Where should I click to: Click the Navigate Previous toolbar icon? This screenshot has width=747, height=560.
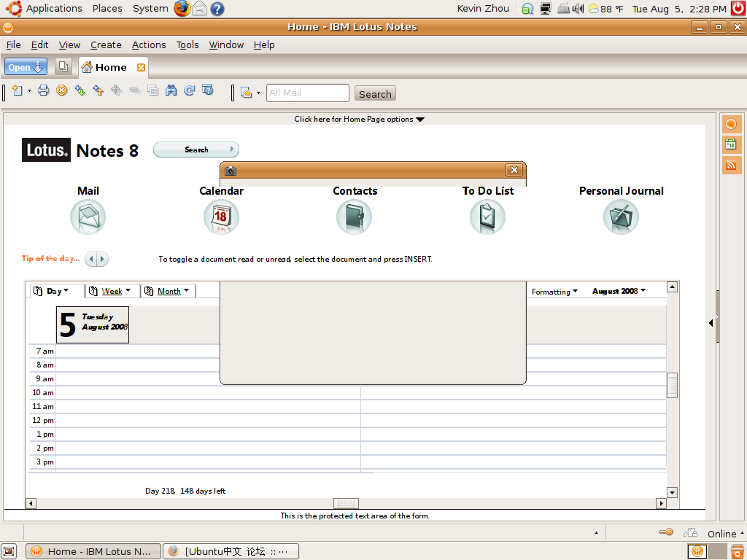tap(98, 90)
